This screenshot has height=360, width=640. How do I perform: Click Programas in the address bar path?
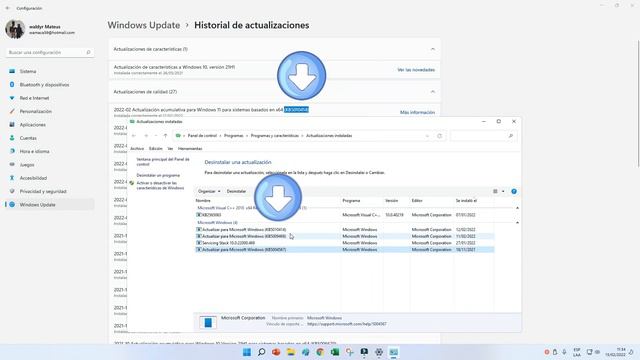(233, 136)
